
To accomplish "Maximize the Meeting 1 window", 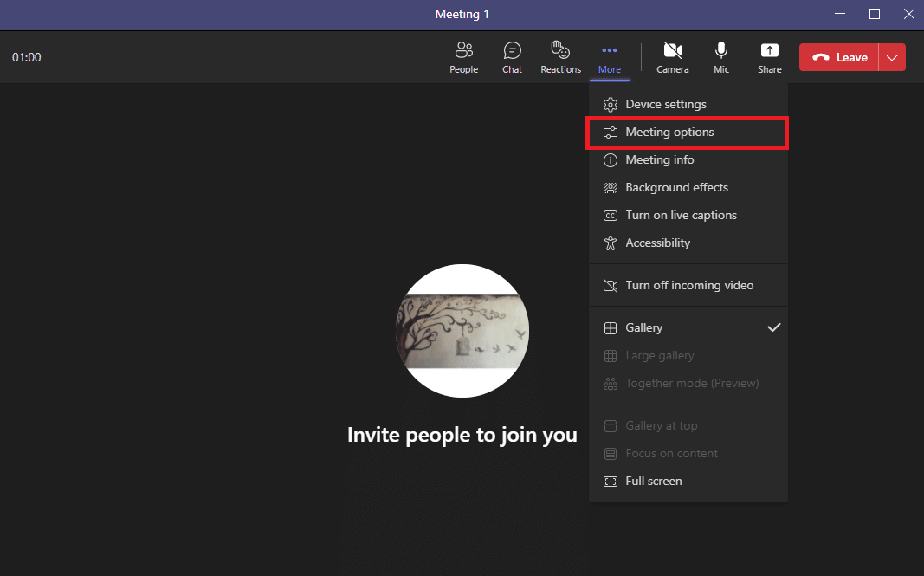I will pos(875,14).
